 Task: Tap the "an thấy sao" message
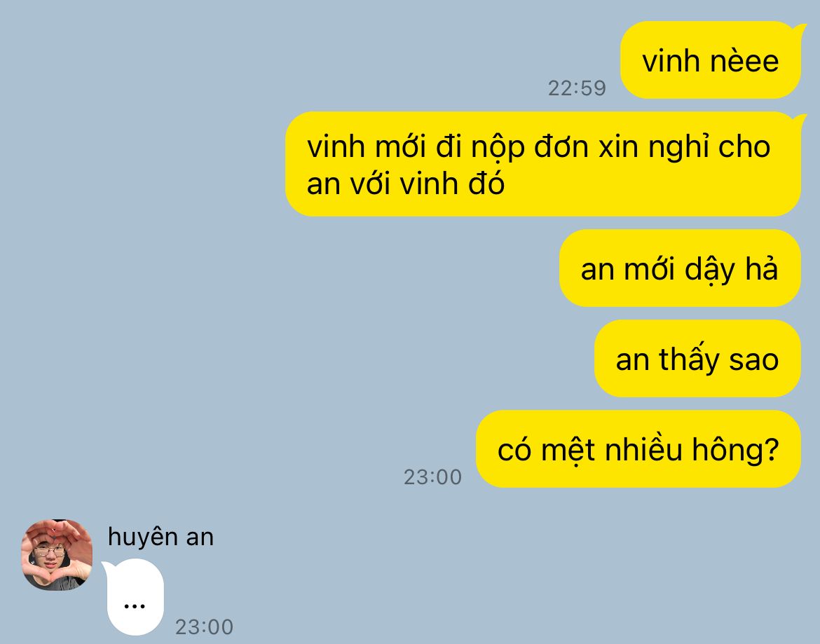pyautogui.click(x=697, y=359)
